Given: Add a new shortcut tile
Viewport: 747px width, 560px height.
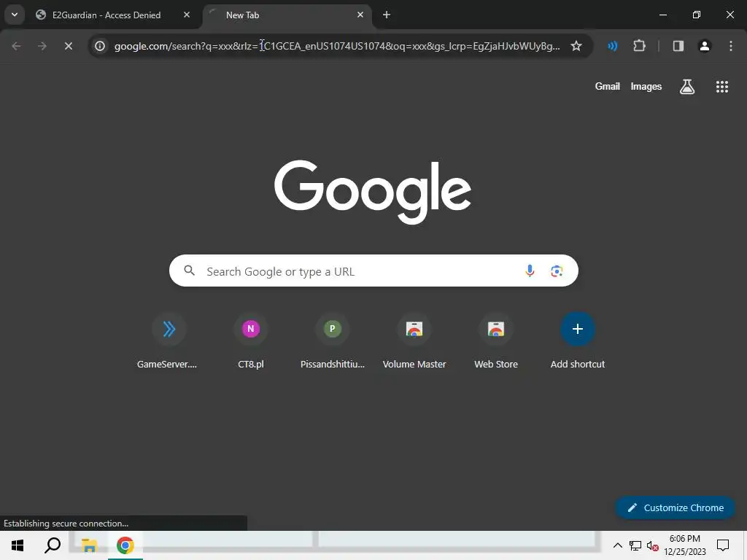Looking at the screenshot, I should pyautogui.click(x=578, y=341).
